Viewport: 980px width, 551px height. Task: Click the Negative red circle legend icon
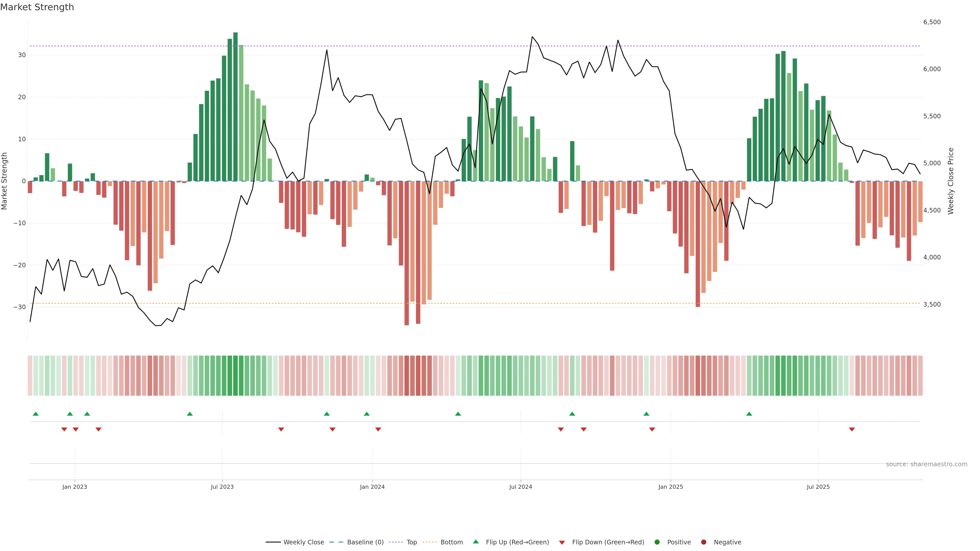(x=703, y=542)
